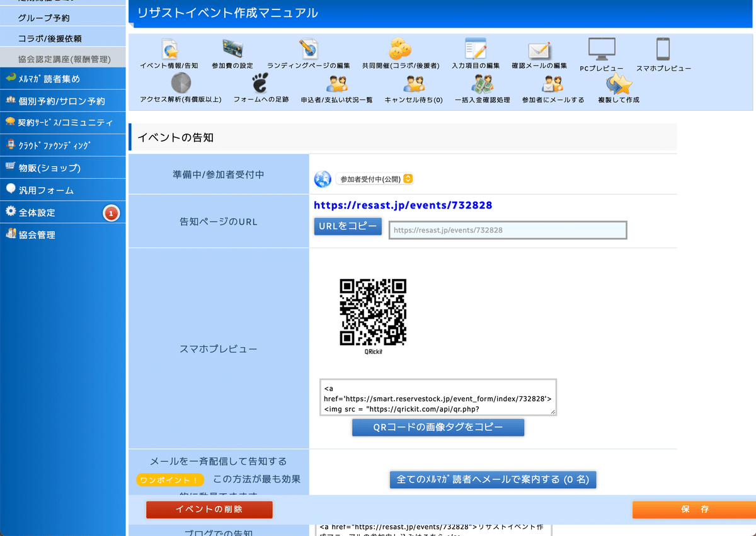Click QRコードの画像タグをコピー button
Viewport: 756px width, 536px height.
(438, 428)
